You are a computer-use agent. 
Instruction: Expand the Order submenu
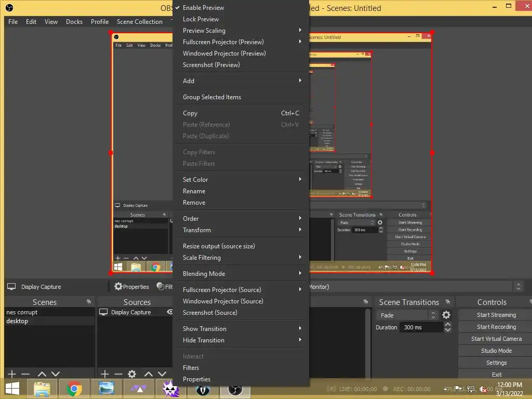pos(241,219)
